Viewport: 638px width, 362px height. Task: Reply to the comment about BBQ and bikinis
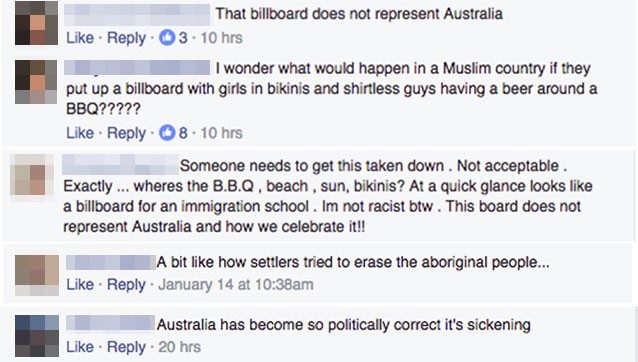pos(126,133)
